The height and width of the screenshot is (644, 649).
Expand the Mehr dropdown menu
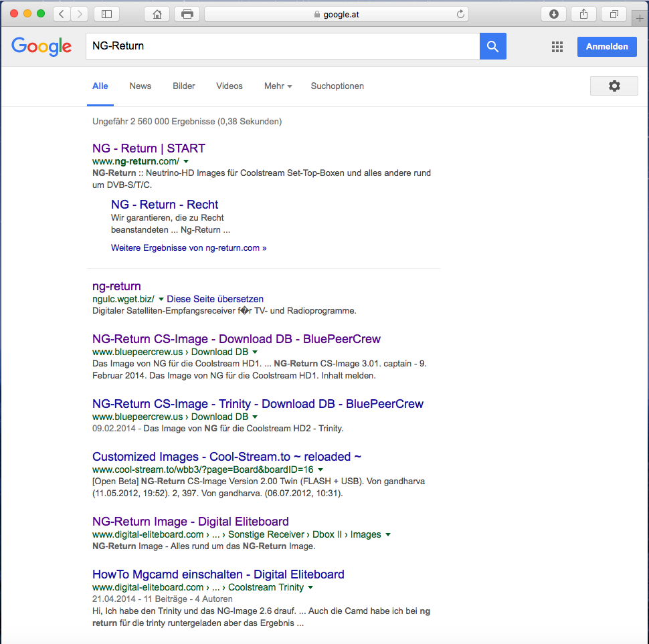tap(278, 86)
